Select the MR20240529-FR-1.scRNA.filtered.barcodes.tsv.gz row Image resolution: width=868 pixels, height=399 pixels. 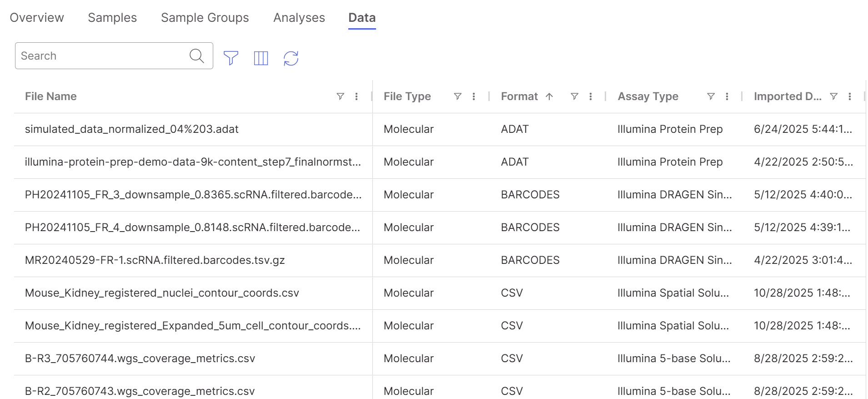tap(155, 260)
